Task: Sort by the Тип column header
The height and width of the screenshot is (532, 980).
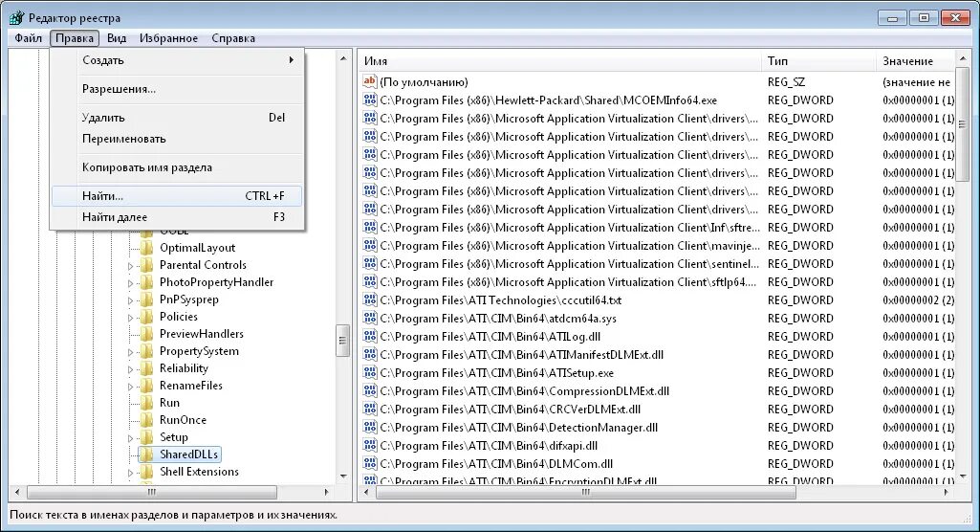Action: 818,61
